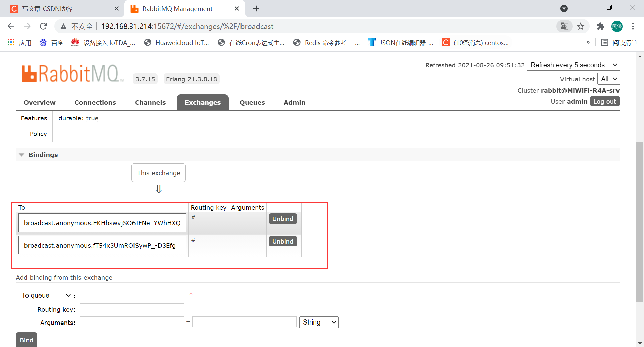Screen dimensions: 644x347
Task: Open the Chrome three-dot menu
Action: (633, 26)
